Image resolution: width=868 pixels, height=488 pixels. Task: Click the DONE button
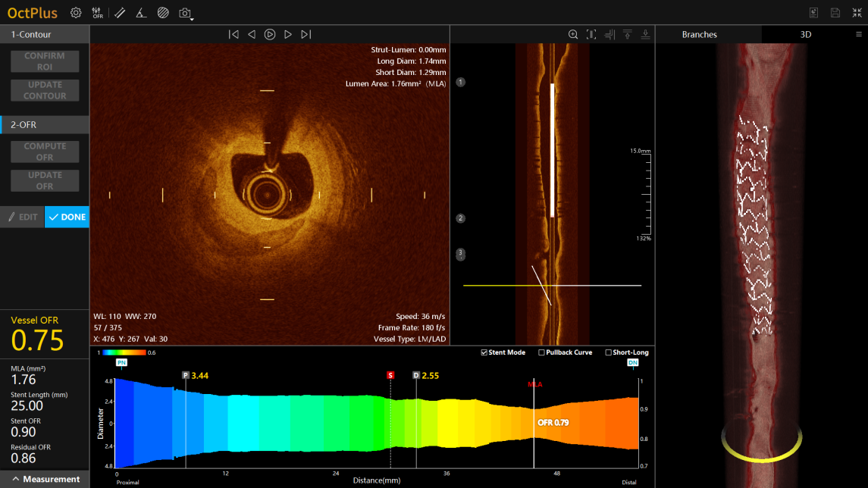tap(67, 217)
